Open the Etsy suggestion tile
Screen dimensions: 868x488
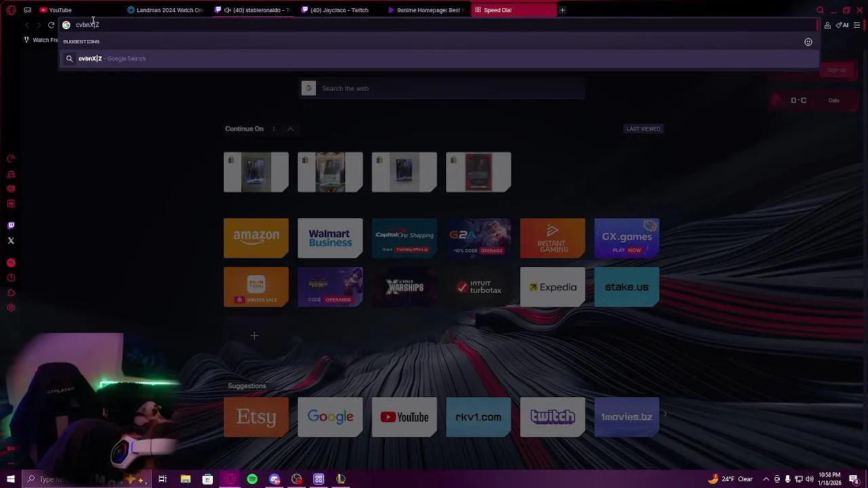point(256,417)
